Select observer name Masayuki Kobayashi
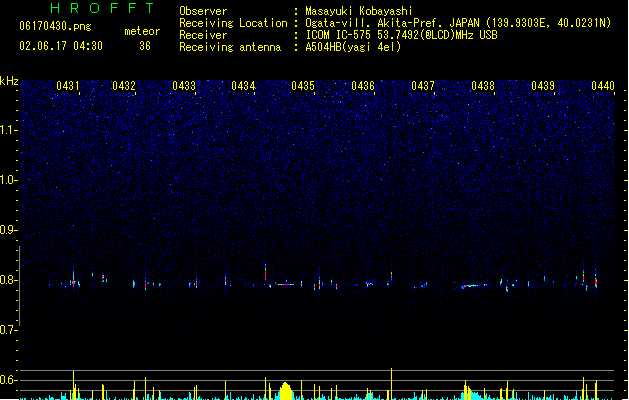Viewport: 629px width, 400px height. pyautogui.click(x=359, y=11)
